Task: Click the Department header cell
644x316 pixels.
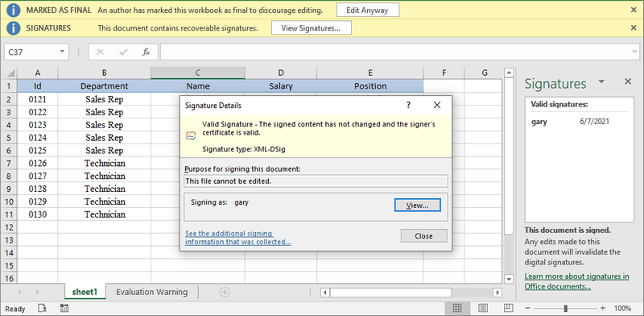Action: (105, 86)
